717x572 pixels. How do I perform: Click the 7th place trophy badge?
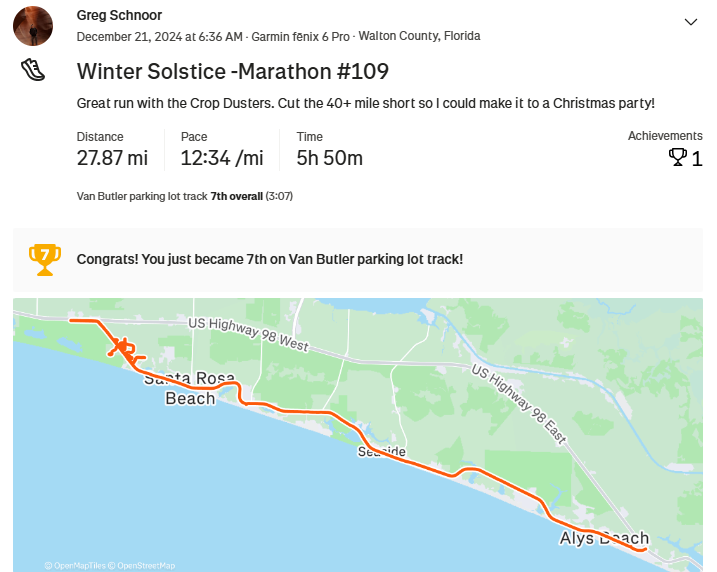tap(45, 259)
